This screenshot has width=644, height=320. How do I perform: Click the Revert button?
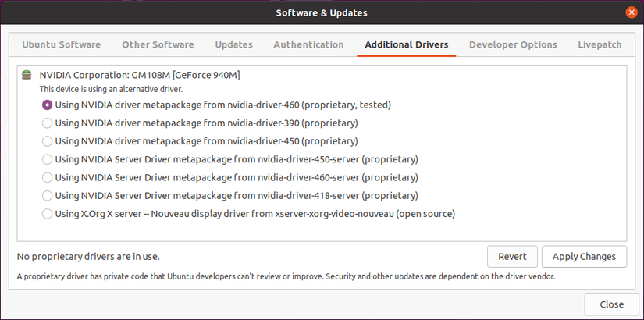(512, 256)
